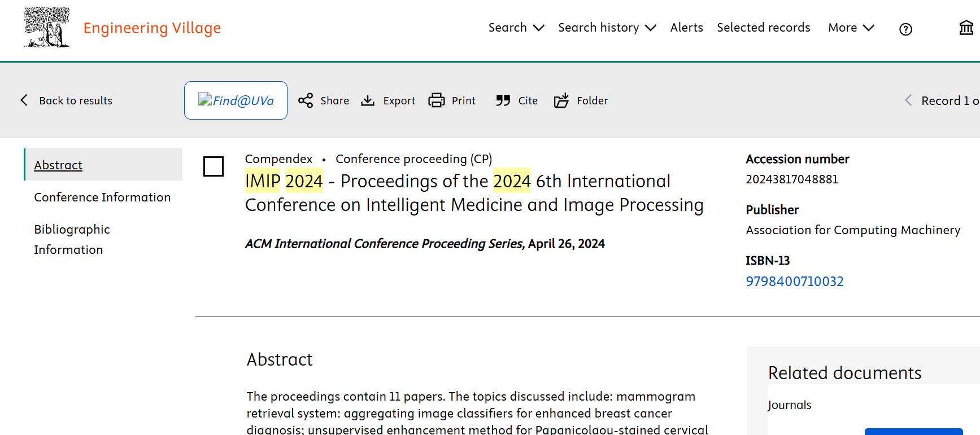Expand the Search history dropdown

pyautogui.click(x=607, y=28)
